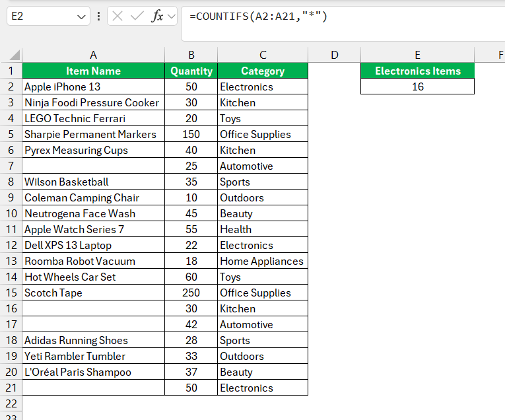The height and width of the screenshot is (420, 505).
Task: Select the empty name cell A16
Action: point(93,308)
